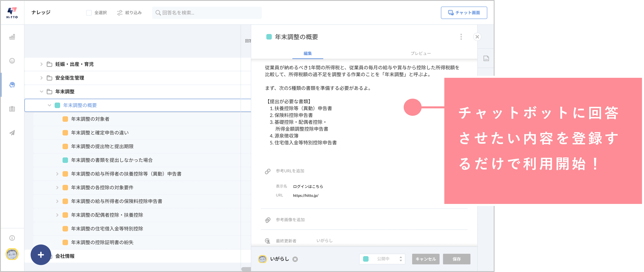Click the smiley face sidebar icon
Screen dimensions: 644x272
(x=12, y=61)
